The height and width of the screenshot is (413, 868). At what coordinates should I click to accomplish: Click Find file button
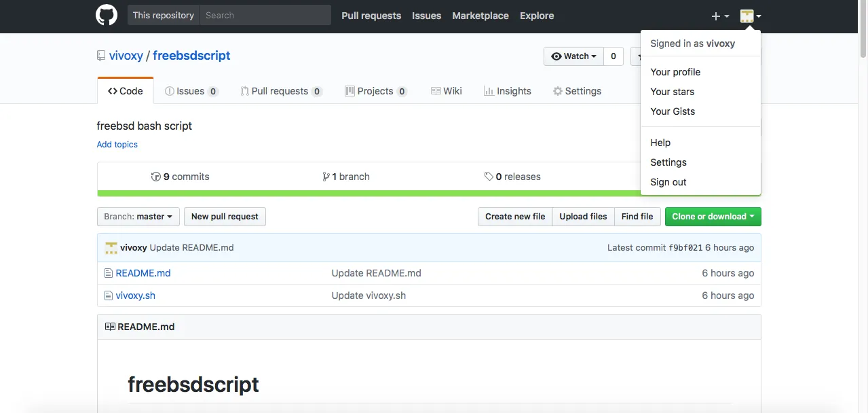[637, 217]
